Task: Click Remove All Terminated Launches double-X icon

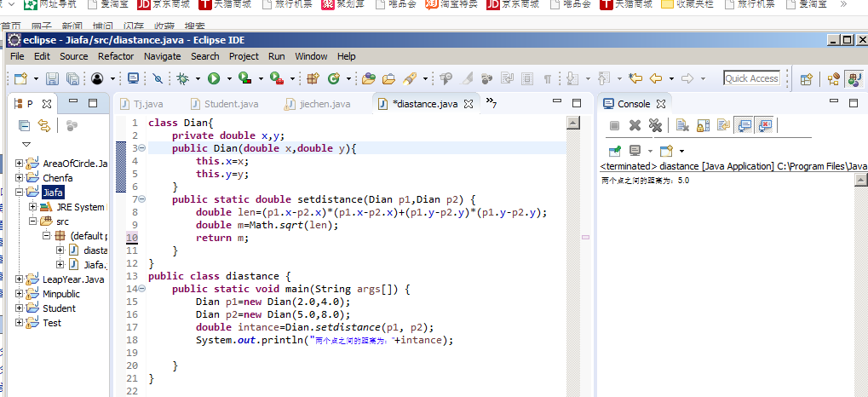Action: (655, 125)
